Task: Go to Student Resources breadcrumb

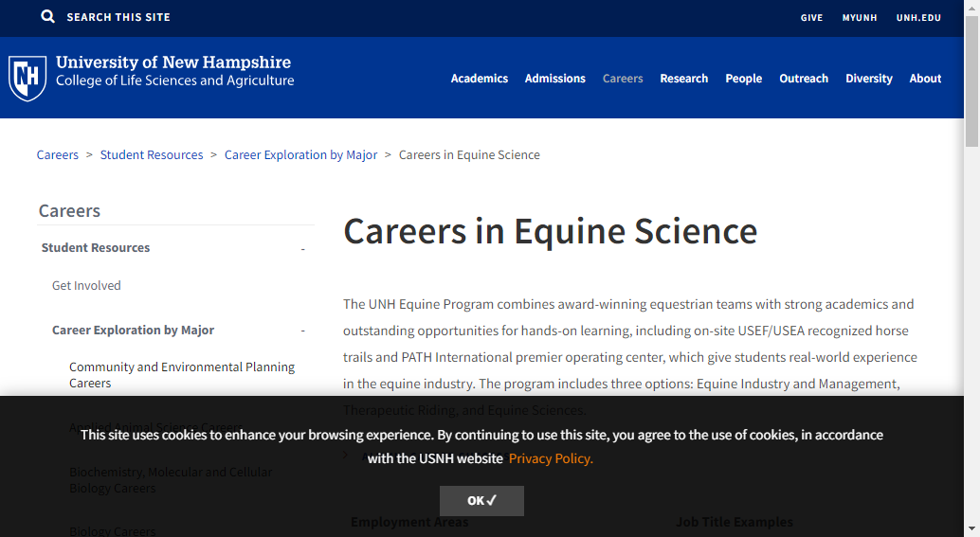Action: [x=152, y=155]
